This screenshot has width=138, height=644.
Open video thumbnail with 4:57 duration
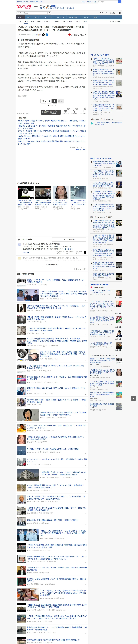point(43,192)
